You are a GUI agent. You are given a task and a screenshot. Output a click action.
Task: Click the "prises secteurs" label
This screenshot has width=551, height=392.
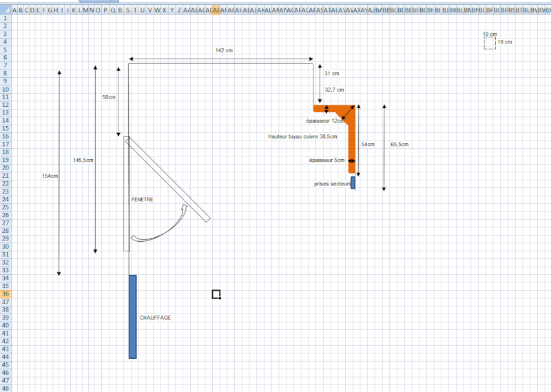[x=333, y=184]
